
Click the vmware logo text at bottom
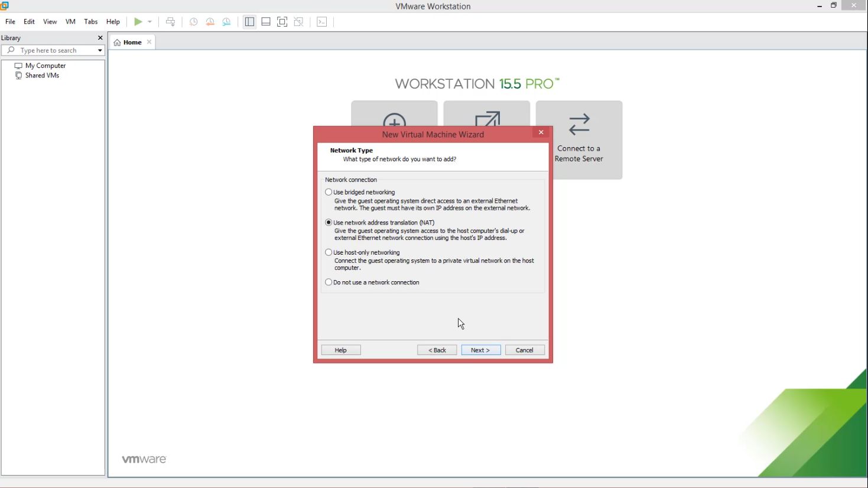[x=144, y=459]
